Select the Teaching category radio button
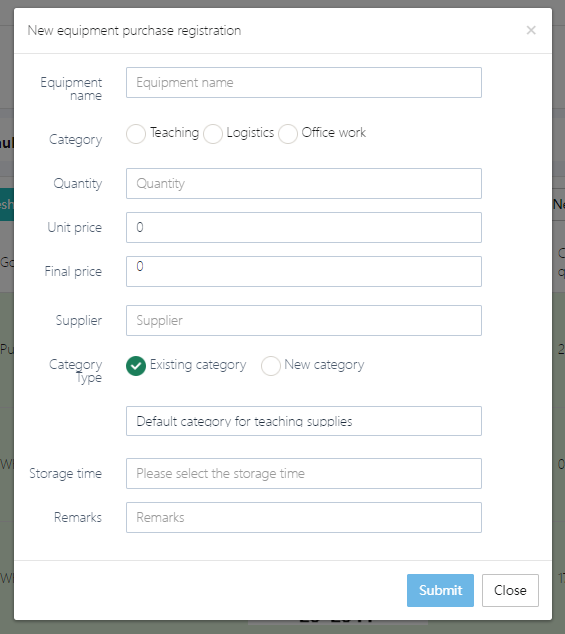Screen dimensions: 565x634 pos(136,134)
